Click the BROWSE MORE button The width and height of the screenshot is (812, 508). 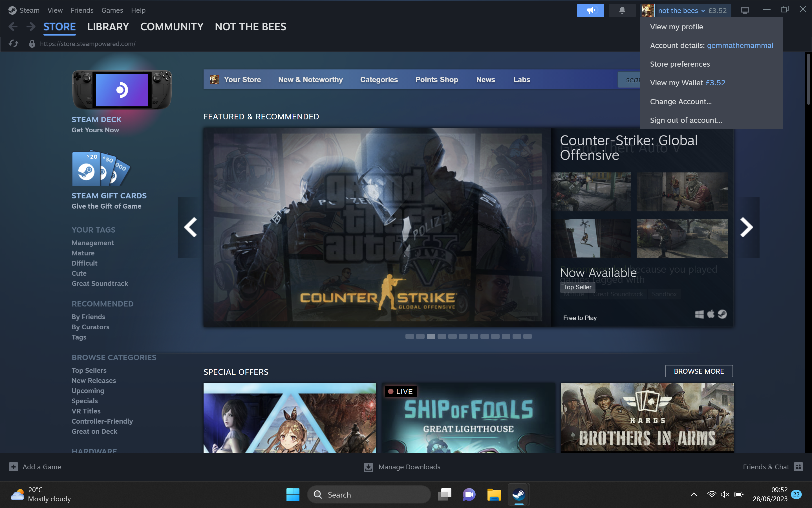(699, 371)
